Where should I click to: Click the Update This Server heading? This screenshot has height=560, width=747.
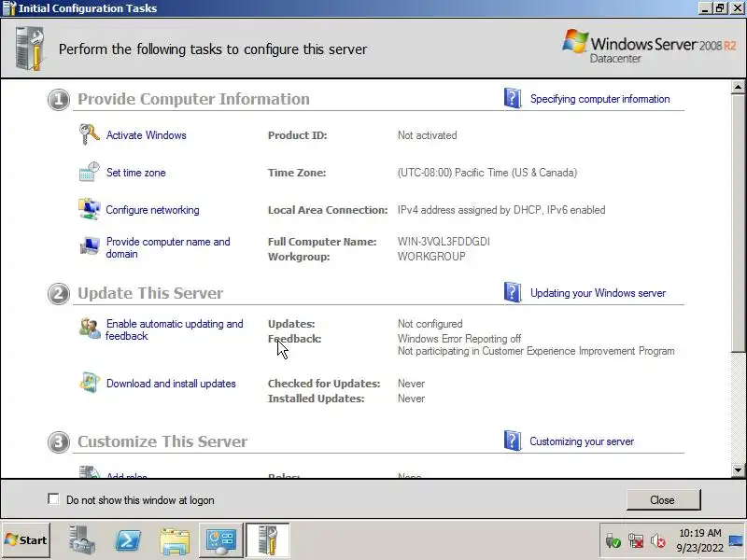tap(150, 293)
